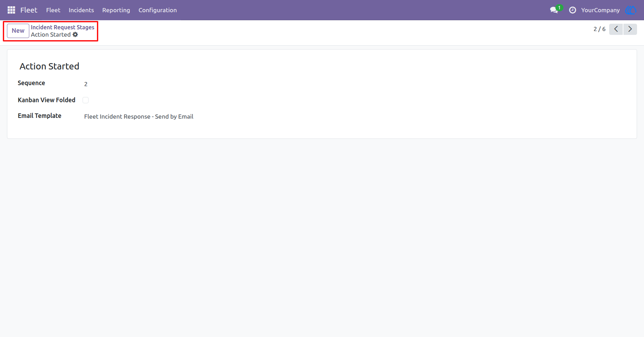
Task: Click the Sequence value 2 field
Action: coord(86,84)
